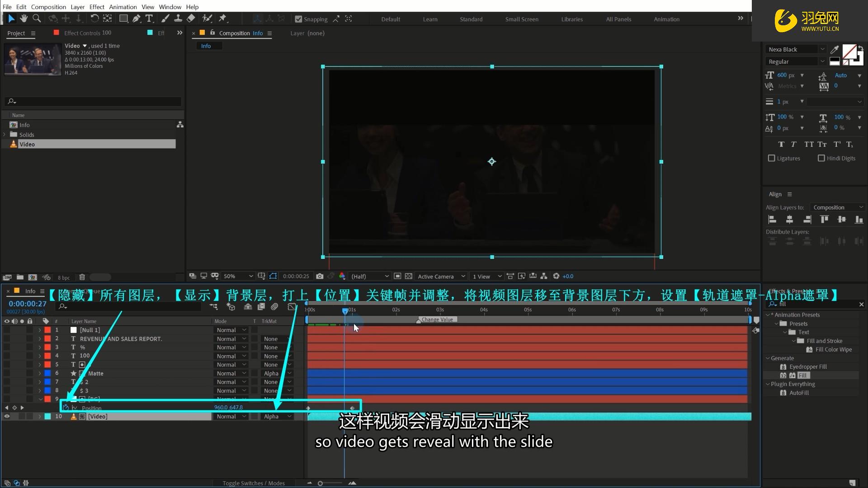
Task: Switch to the Small Screen workspace
Action: 522,19
